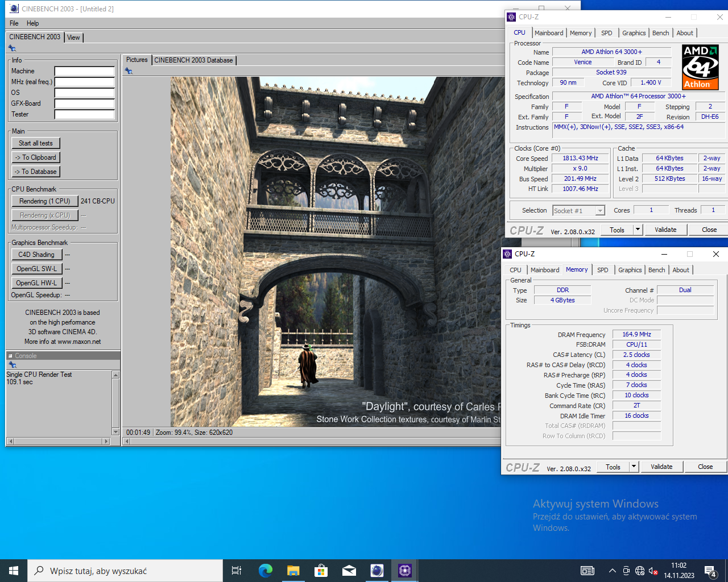Image resolution: width=728 pixels, height=582 pixels.
Task: Click the lower CPU-Z window title icon
Action: [x=507, y=254]
